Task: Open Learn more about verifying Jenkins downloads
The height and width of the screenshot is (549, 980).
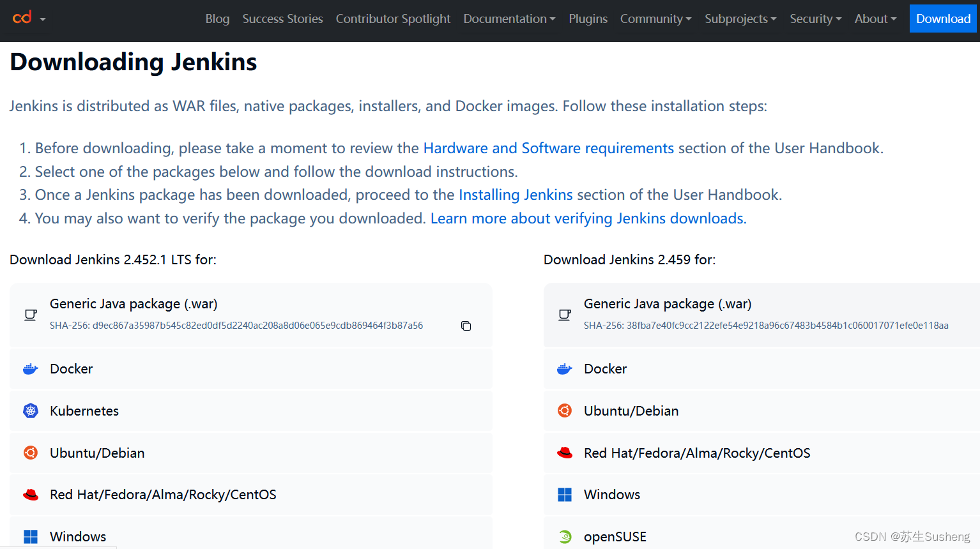Action: tap(588, 218)
